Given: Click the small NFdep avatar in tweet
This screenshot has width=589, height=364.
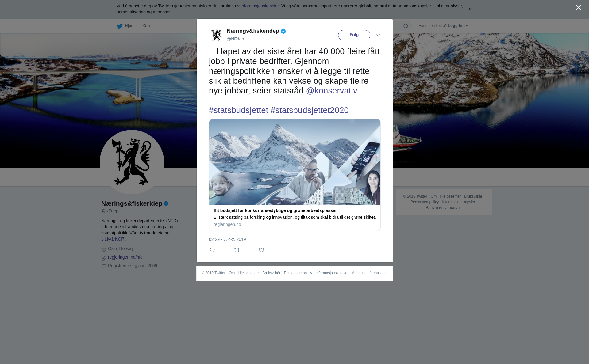Looking at the screenshot, I should coord(216,35).
